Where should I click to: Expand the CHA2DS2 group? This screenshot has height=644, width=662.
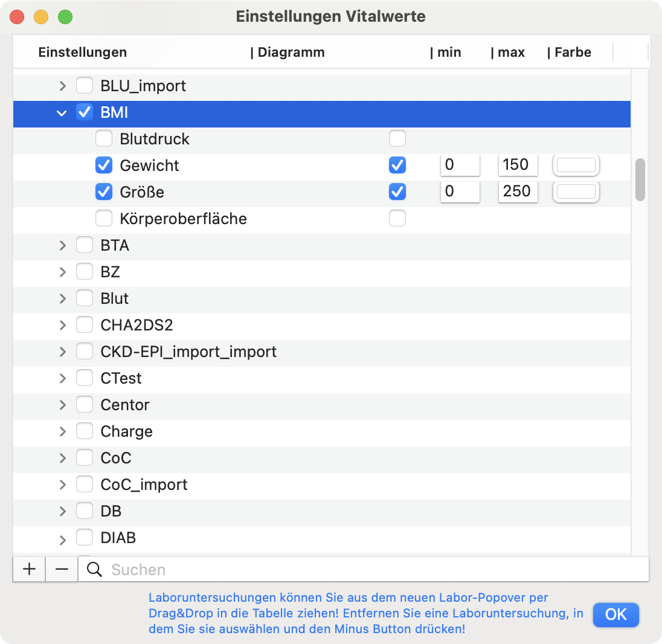[62, 325]
